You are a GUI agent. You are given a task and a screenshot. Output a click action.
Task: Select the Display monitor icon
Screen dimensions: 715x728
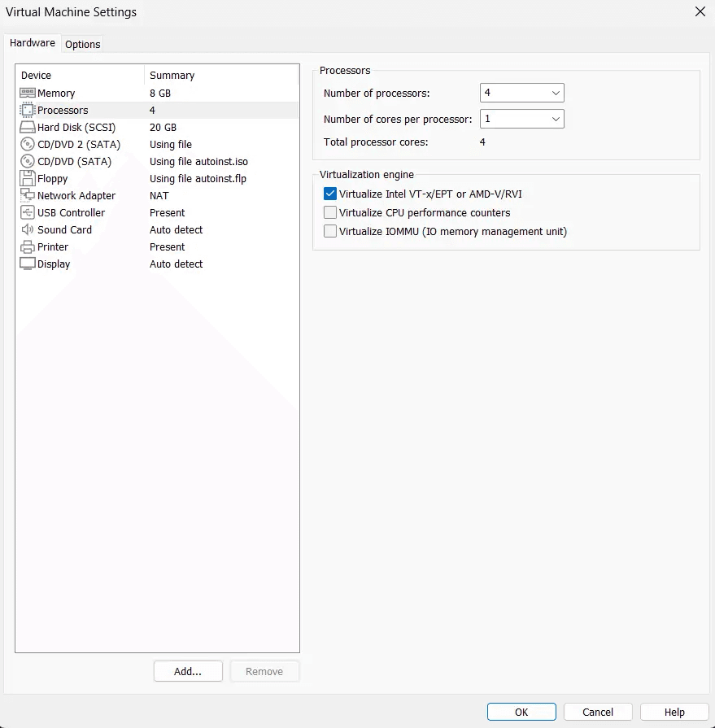point(28,264)
